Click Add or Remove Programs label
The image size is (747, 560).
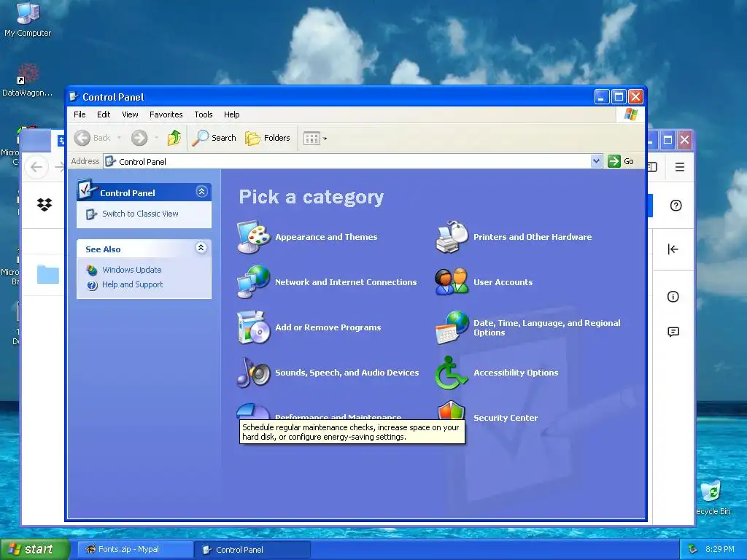point(328,327)
